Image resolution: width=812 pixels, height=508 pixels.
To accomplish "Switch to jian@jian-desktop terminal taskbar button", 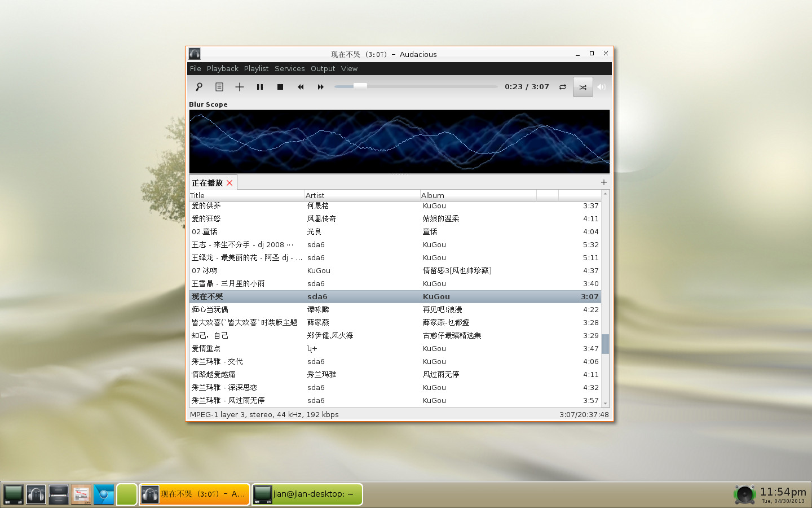I will click(x=307, y=494).
